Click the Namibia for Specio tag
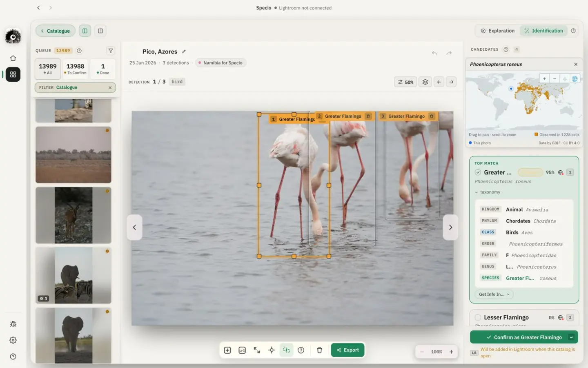588x368 pixels. 220,63
